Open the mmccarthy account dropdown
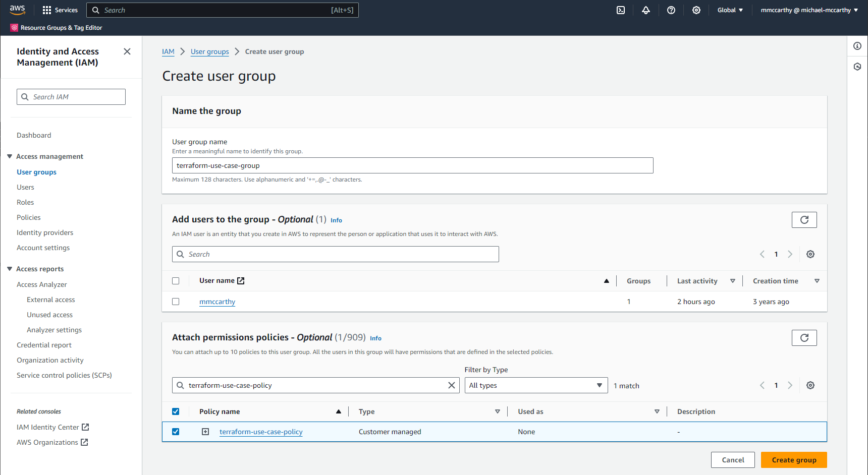868x475 pixels. [809, 10]
